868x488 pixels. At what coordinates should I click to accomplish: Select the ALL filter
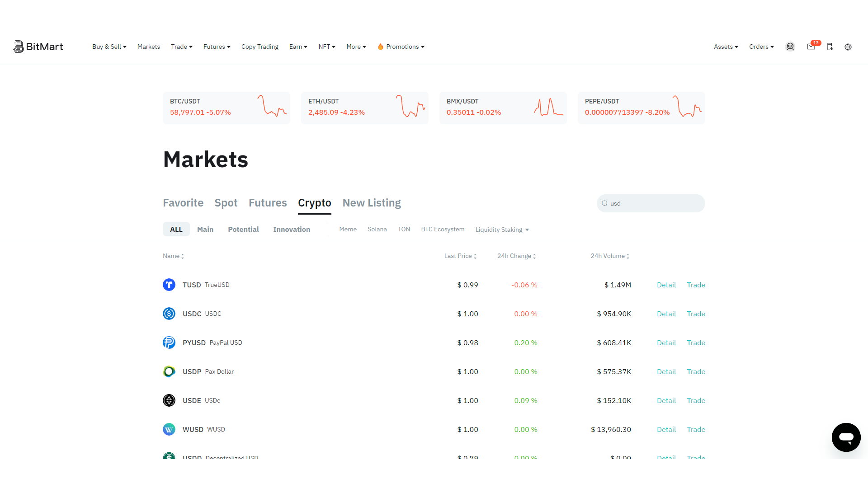pos(176,230)
